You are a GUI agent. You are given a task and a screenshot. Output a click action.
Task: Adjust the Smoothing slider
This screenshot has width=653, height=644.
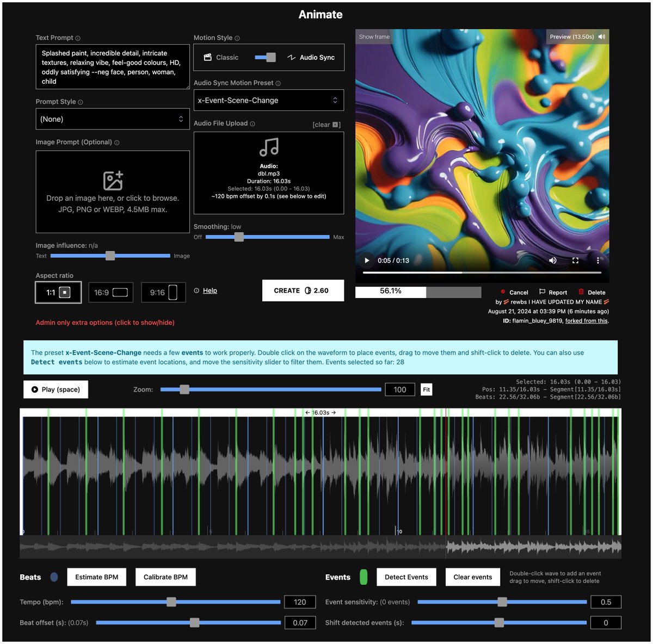(268, 237)
